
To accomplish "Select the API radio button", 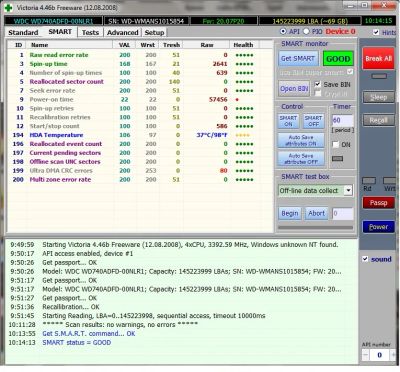I will click(283, 31).
